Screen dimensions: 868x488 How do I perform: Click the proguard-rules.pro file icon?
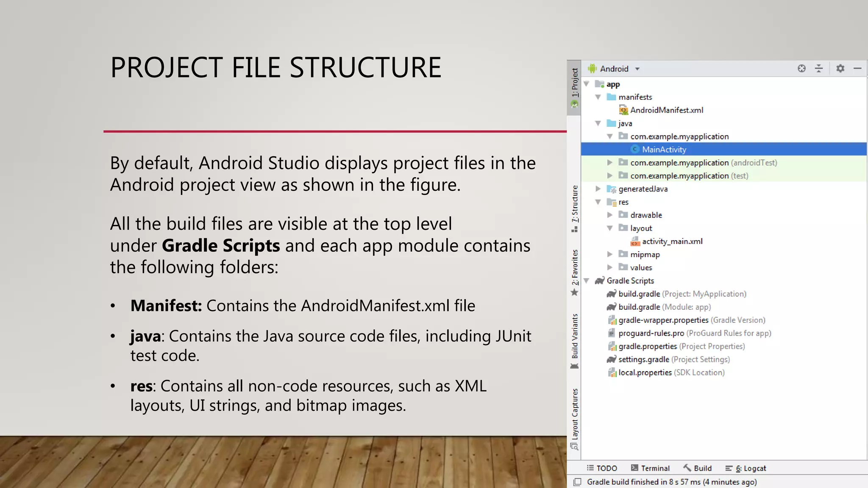pyautogui.click(x=612, y=333)
